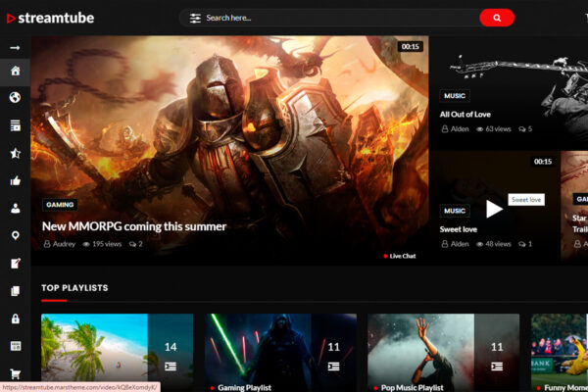Open the shopping cart icon
Screen dimensions: 588x392
tap(16, 373)
